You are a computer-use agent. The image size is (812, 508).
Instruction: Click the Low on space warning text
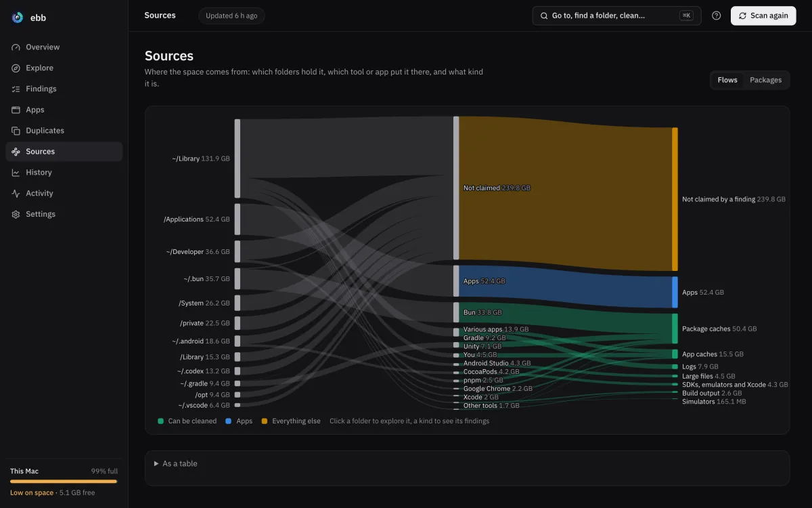coord(32,493)
